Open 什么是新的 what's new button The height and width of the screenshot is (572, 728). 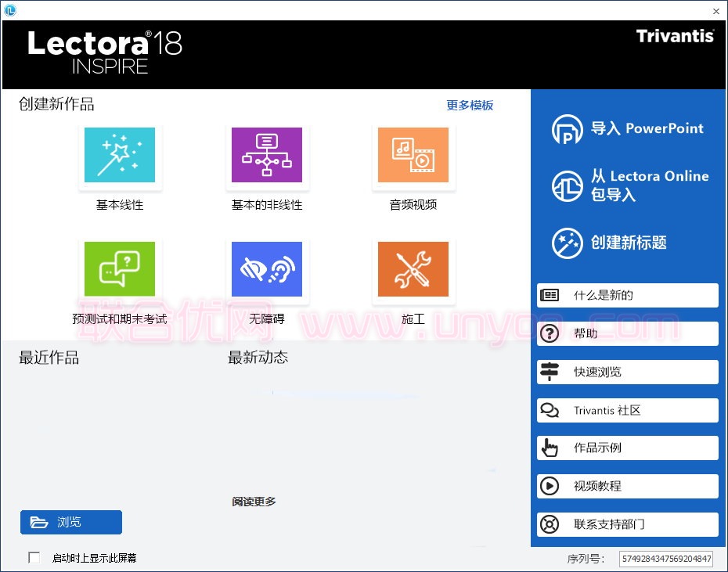pyautogui.click(x=628, y=296)
